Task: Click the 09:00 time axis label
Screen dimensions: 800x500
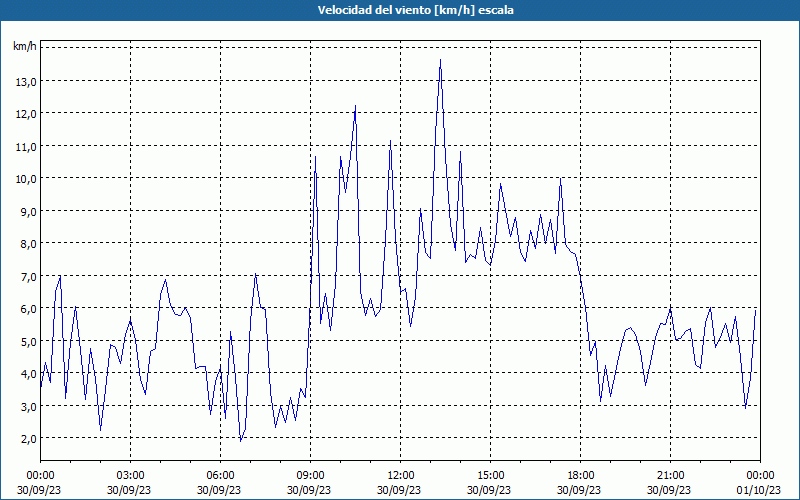Action: 310,476
